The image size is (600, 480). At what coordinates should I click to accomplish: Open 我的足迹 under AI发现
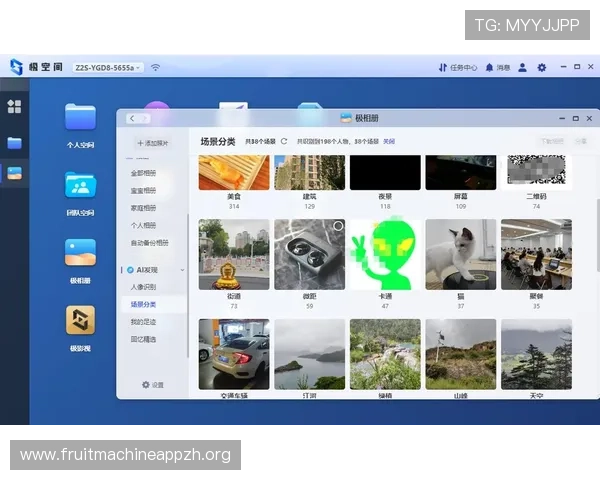click(x=143, y=322)
